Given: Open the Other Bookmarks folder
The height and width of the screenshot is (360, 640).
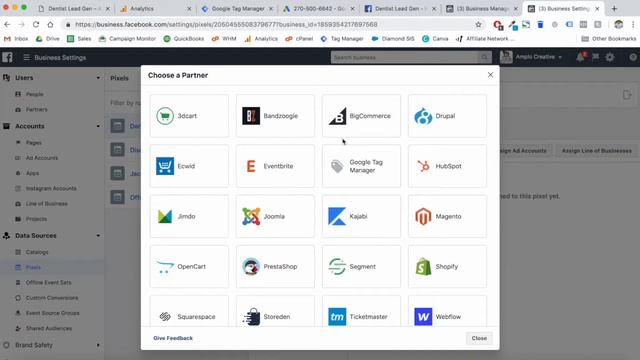Looking at the screenshot, I should click(x=609, y=39).
